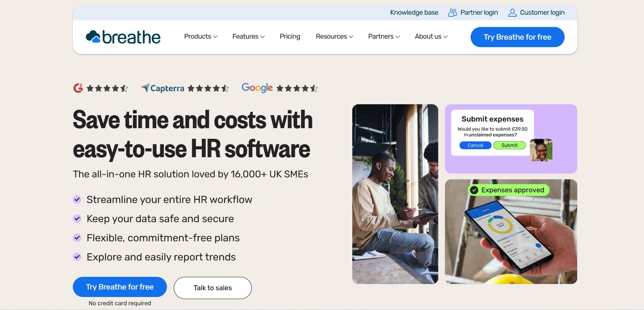Click the checkmark beside Streamline your entire HR workflow
Image resolution: width=644 pixels, height=310 pixels.
[x=77, y=200]
